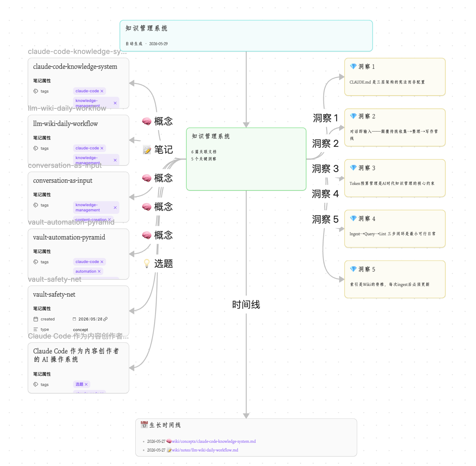
Task: Select the 洞察 5 edge label
Action: click(325, 219)
